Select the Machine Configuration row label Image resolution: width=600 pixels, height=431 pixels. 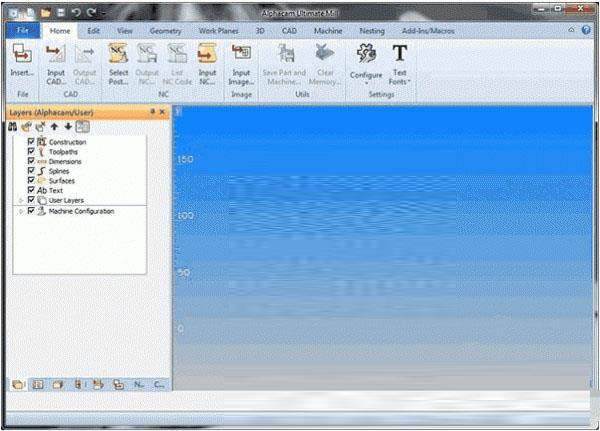click(x=81, y=211)
